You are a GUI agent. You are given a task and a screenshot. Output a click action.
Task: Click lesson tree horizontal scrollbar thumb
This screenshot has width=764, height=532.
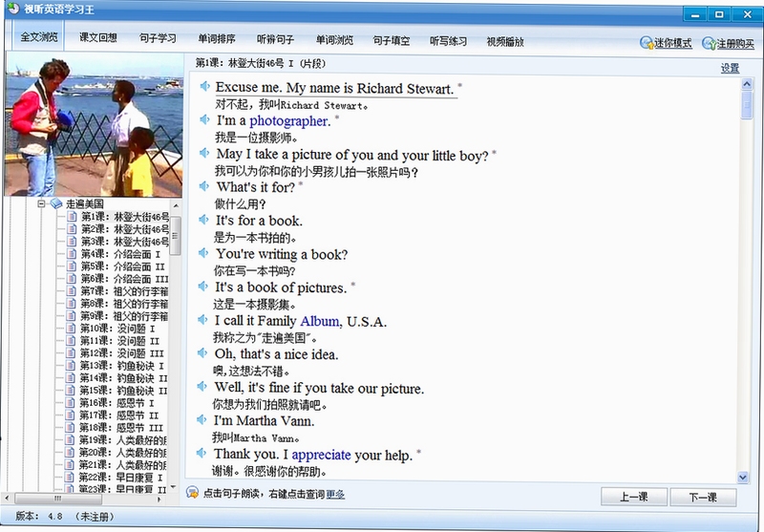tap(58, 499)
